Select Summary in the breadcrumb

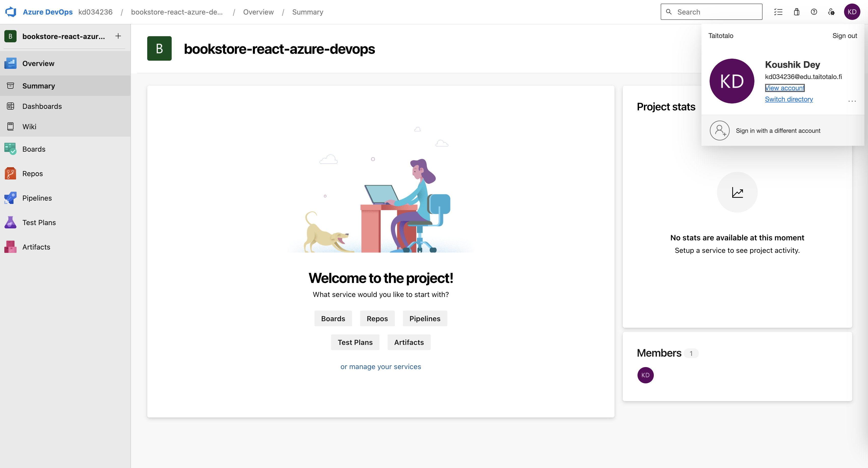point(307,12)
